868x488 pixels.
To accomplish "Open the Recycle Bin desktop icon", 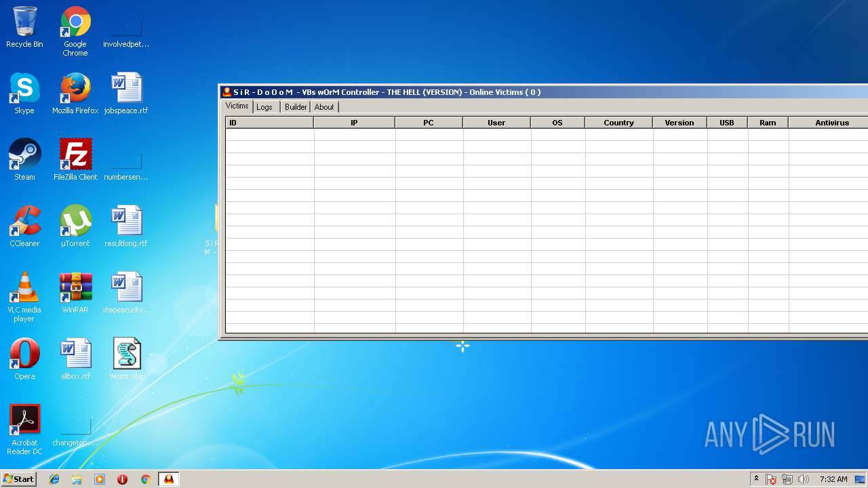I will point(24,27).
